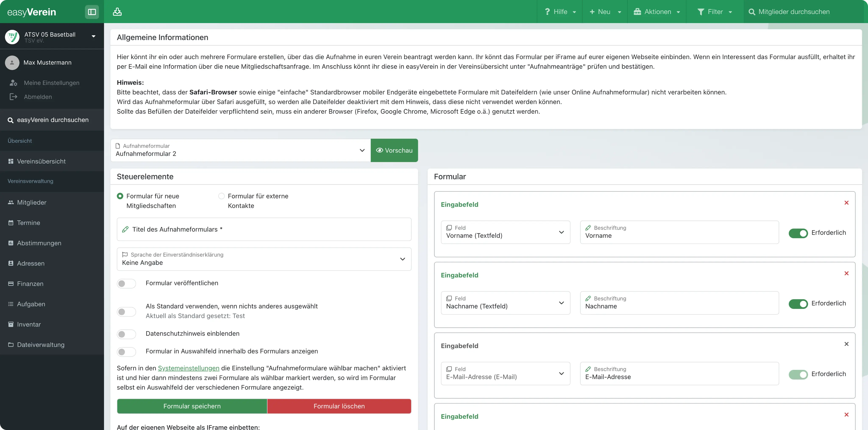The width and height of the screenshot is (868, 430).
Task: Open the Aktionen dropdown menu
Action: [x=657, y=12]
